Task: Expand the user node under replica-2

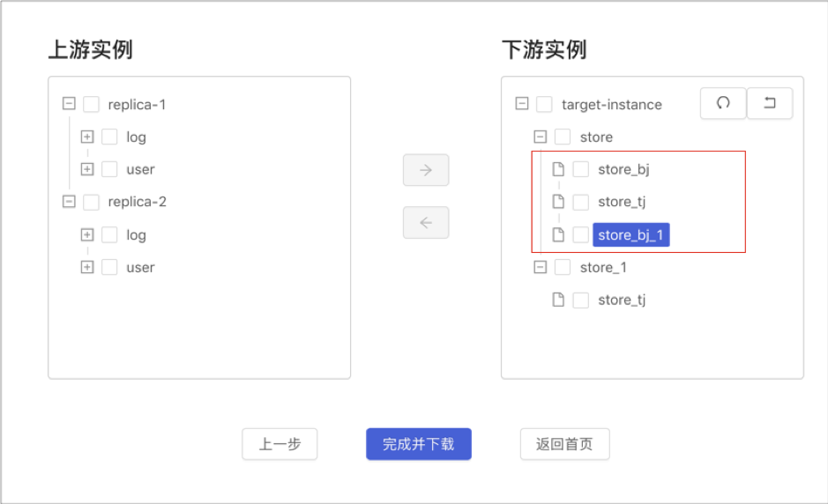Action: point(87,267)
